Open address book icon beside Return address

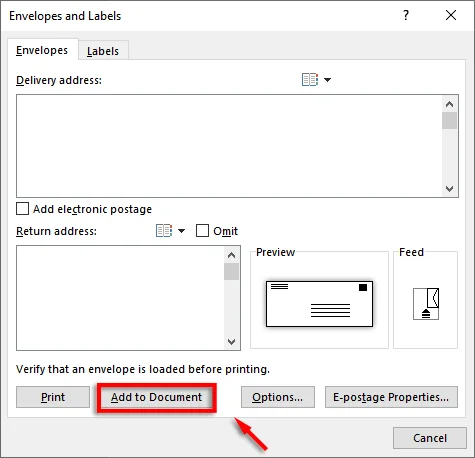coord(164,231)
